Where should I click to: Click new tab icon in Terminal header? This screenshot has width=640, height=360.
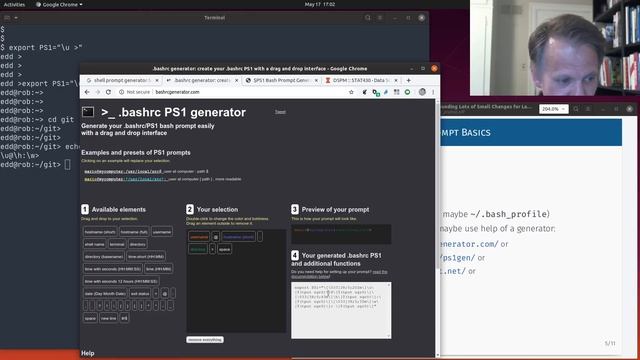pyautogui.click(x=7, y=18)
